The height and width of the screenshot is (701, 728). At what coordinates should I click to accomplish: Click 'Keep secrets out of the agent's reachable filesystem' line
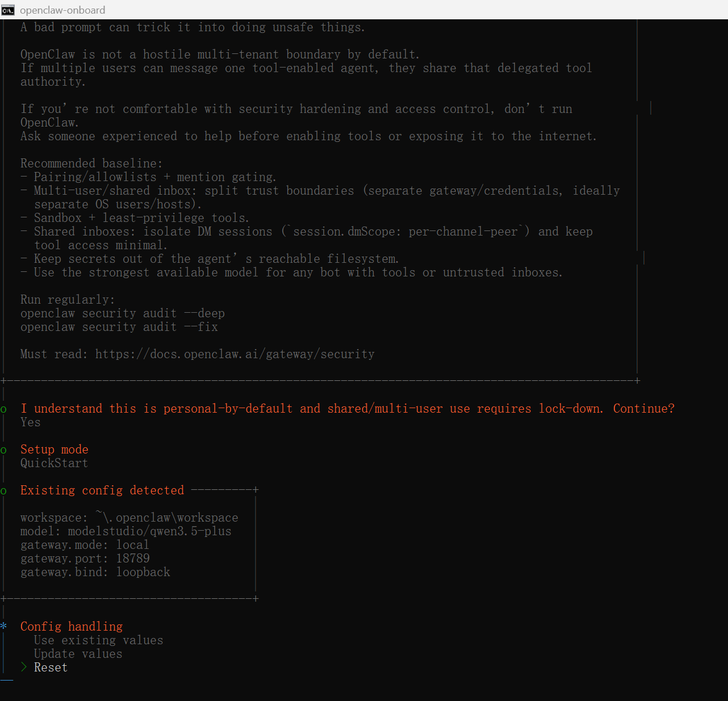pos(210,259)
